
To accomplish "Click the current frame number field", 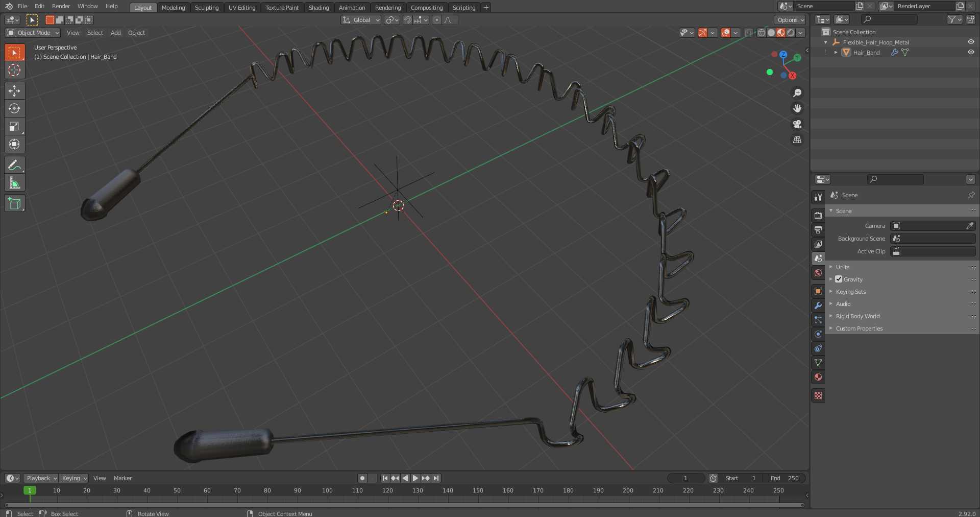I will [x=686, y=478].
